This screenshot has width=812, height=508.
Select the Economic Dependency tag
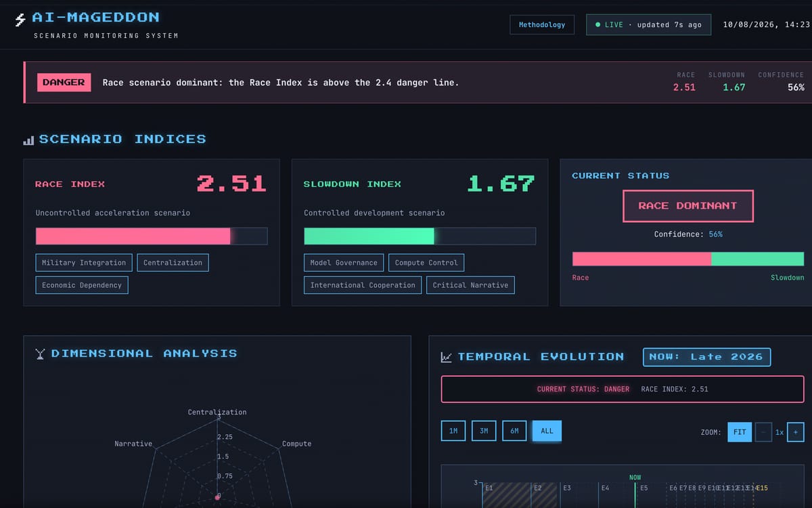pyautogui.click(x=82, y=285)
